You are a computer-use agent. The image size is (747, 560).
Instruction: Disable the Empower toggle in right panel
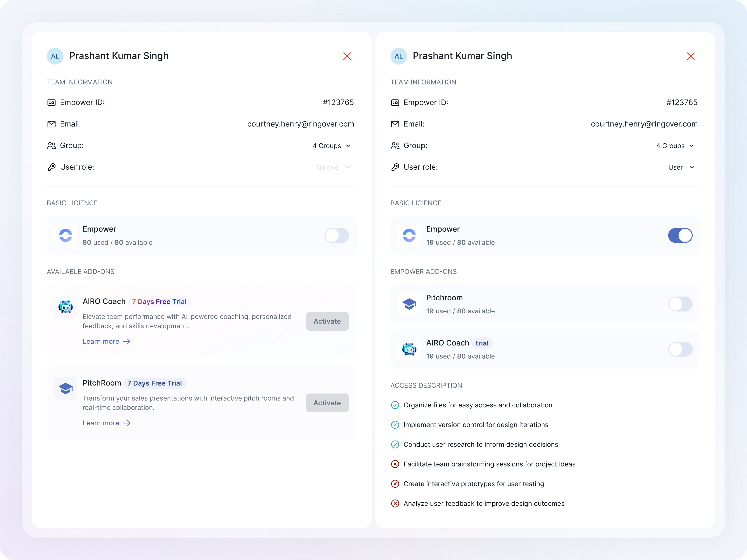[x=680, y=235]
